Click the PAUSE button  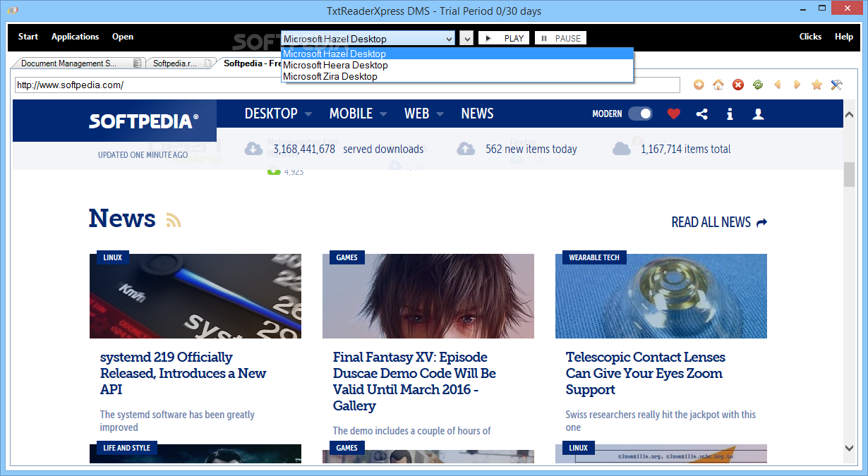[560, 39]
